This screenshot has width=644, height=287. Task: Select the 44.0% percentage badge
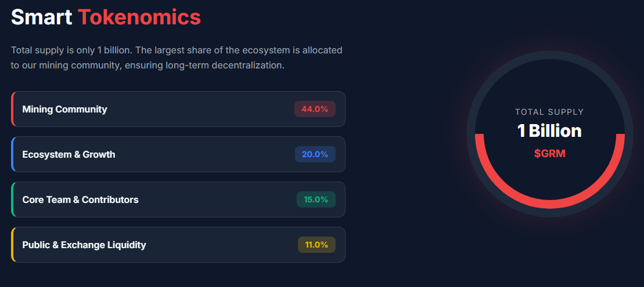[315, 109]
